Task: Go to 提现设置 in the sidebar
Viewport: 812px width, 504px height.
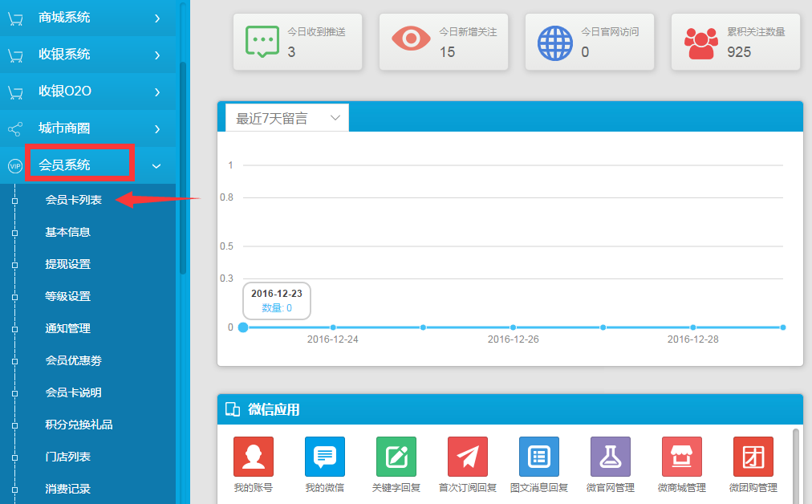Action: pos(68,264)
